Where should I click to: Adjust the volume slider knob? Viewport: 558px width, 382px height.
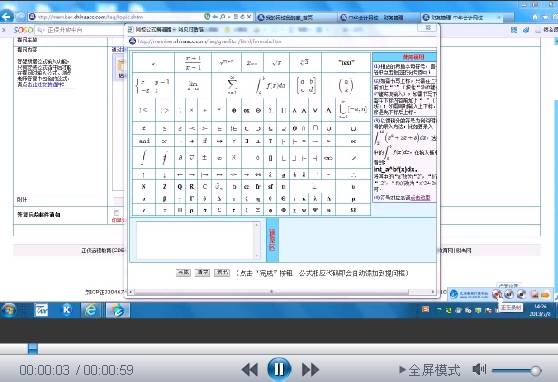click(535, 371)
